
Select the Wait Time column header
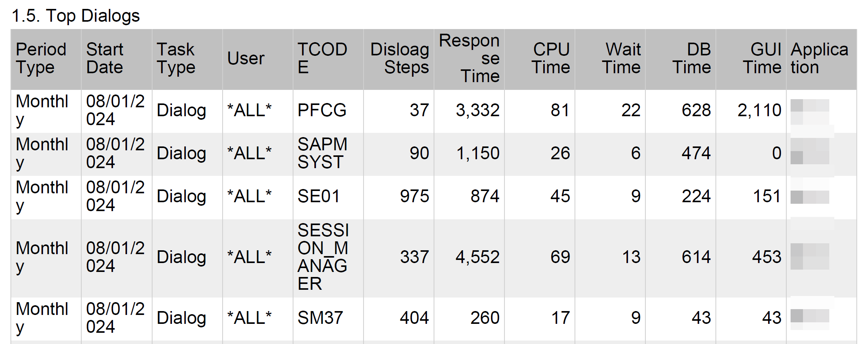[621, 58]
